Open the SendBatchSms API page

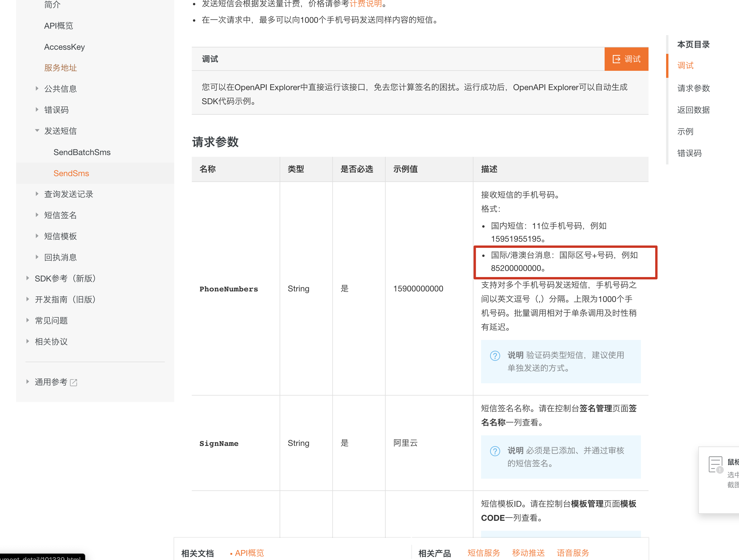point(82,152)
